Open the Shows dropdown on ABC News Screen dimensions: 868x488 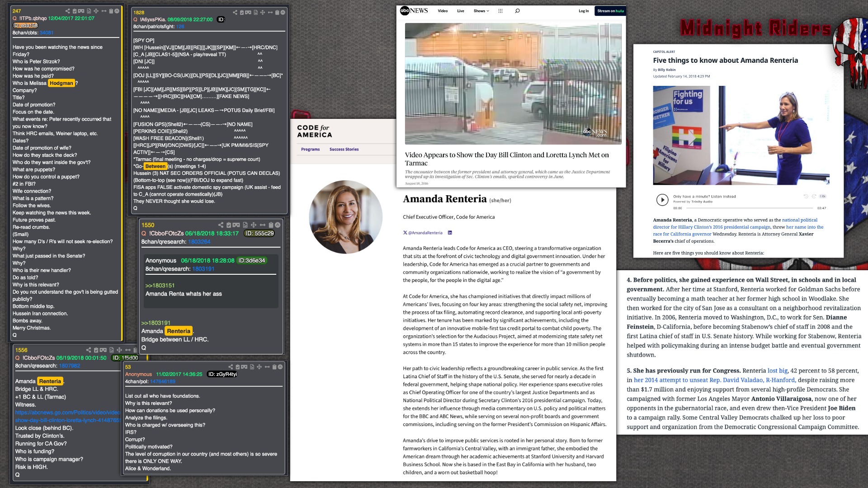[481, 11]
